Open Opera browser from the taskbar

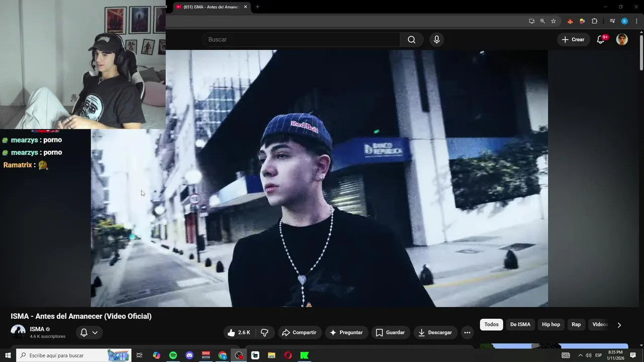click(x=288, y=355)
